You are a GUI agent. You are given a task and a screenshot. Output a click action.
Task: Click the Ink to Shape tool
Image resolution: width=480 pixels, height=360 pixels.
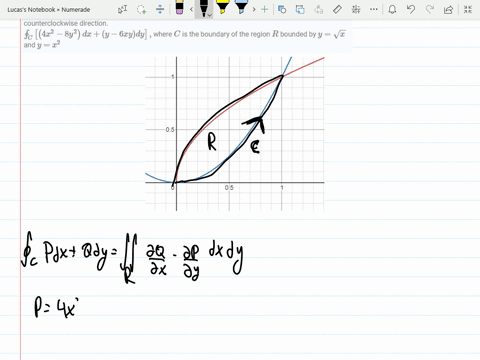point(300,9)
